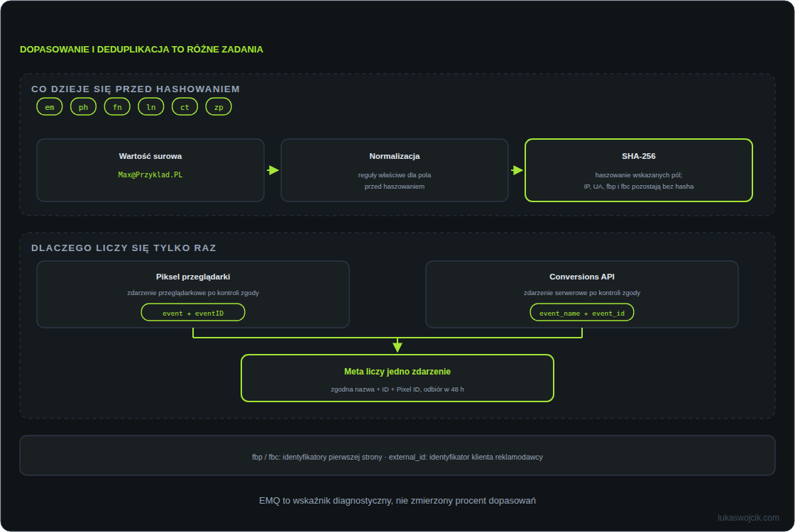Click the "event + eventID" pill

coord(193,313)
